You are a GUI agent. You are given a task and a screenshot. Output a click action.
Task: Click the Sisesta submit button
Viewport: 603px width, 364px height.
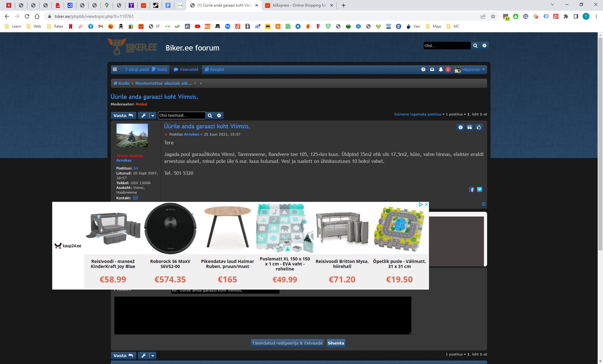336,343
